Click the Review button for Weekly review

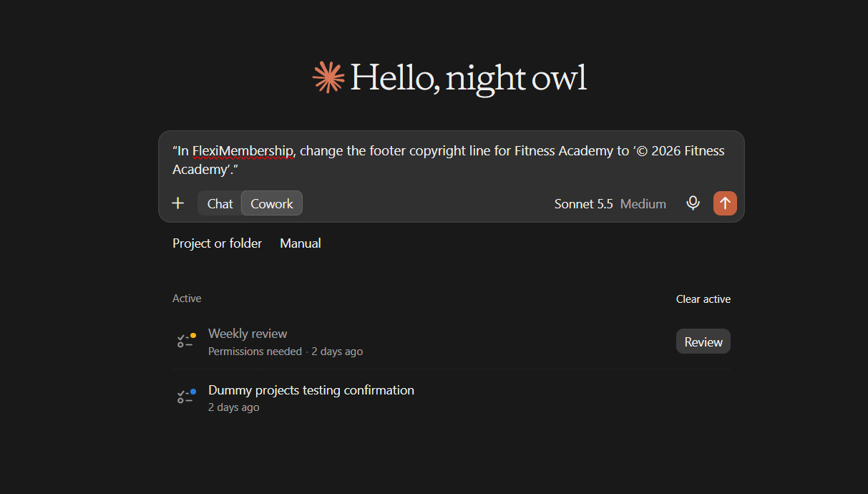pyautogui.click(x=703, y=342)
